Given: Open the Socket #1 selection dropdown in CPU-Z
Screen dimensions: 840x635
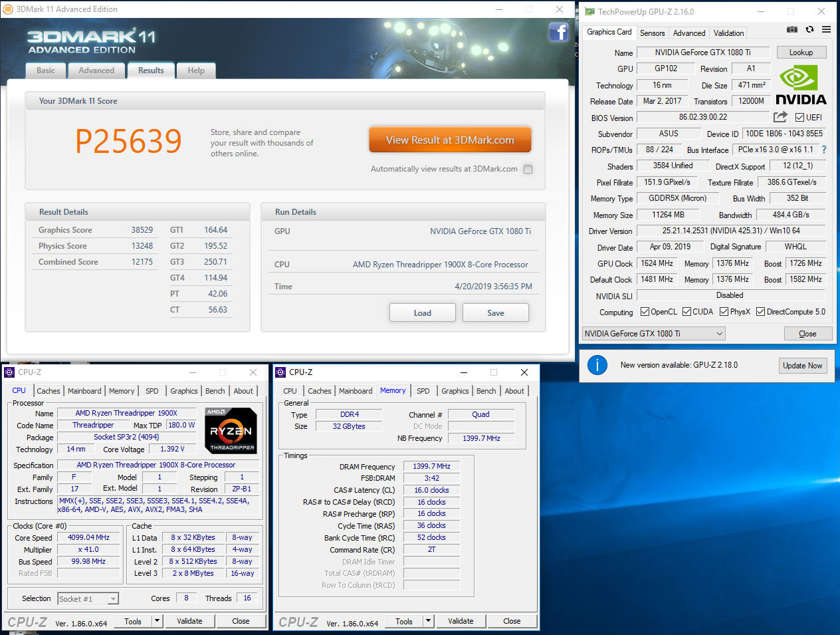Looking at the screenshot, I should (x=88, y=599).
